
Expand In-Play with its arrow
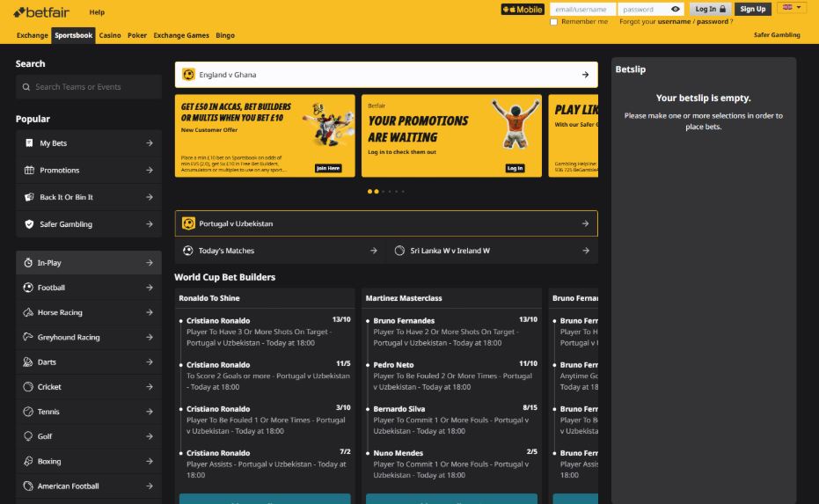coord(150,263)
